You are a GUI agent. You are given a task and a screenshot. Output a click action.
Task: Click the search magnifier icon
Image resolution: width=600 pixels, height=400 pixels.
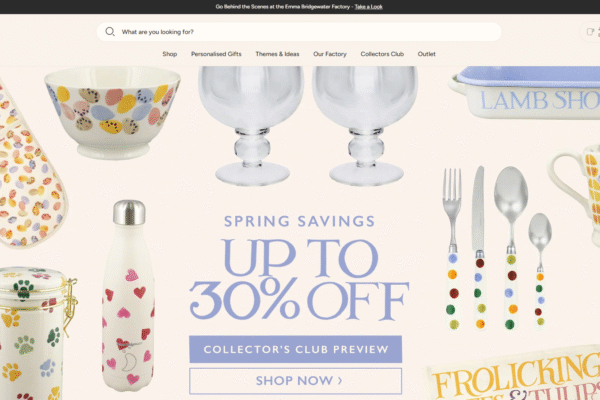(110, 32)
